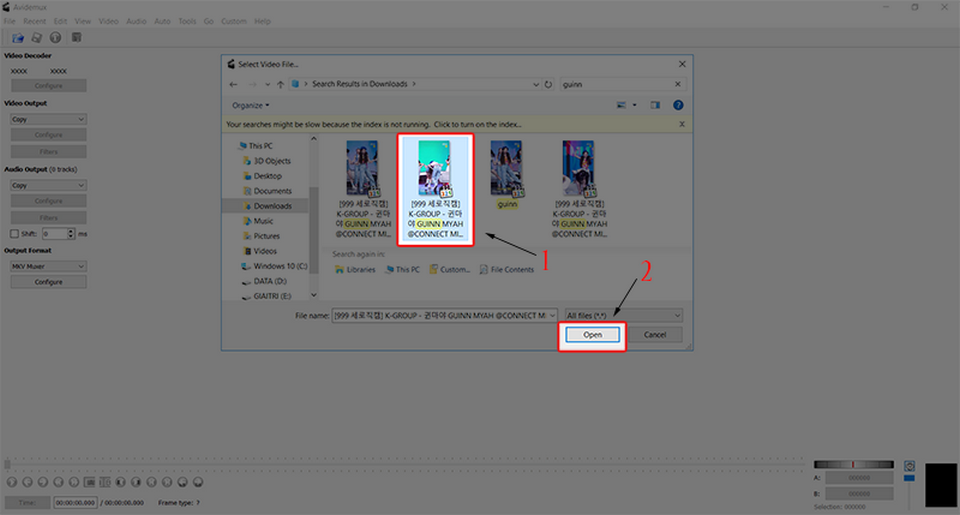Click the calculator icon in Avidemux toolbar
Viewport: 960px width, 515px height.
click(x=77, y=38)
